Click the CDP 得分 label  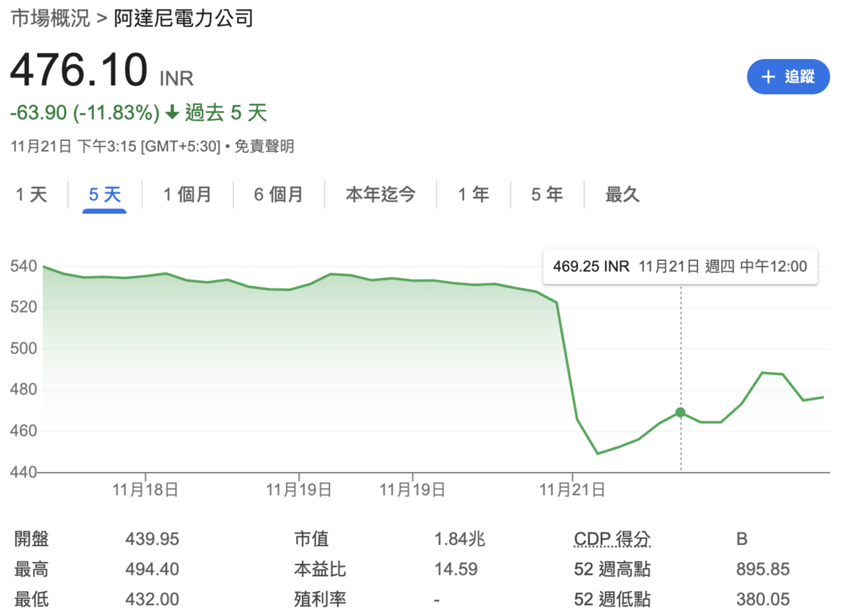[x=612, y=539]
